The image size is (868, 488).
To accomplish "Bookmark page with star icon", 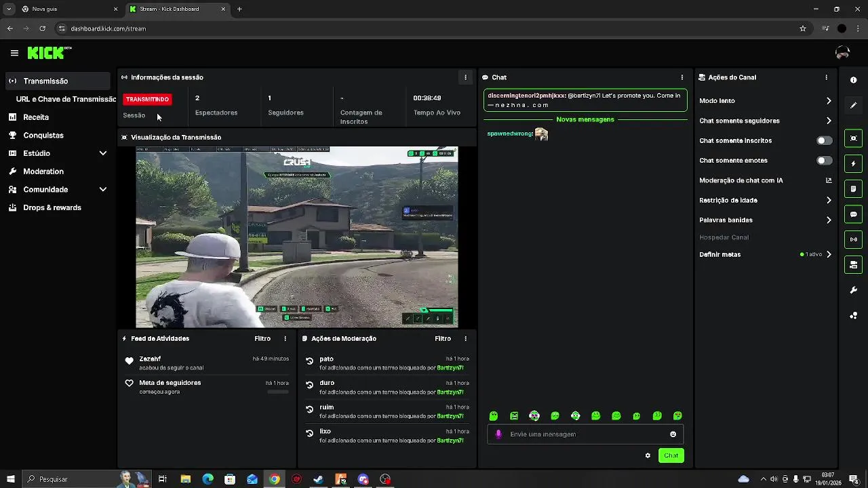I will pos(803,28).
